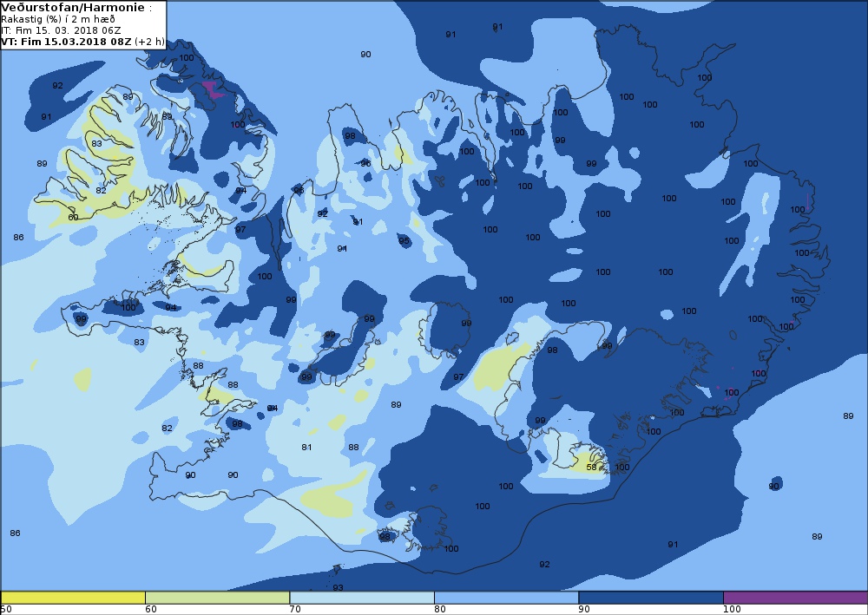The image size is (868, 615).
Task: Click the humidity value 93 on the map
Action: click(338, 587)
